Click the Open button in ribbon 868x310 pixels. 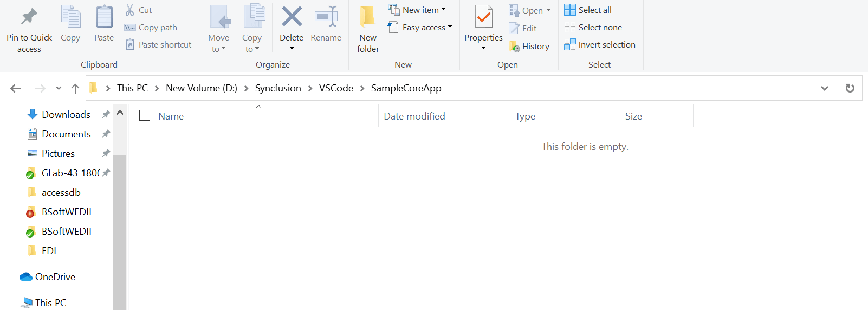526,10
